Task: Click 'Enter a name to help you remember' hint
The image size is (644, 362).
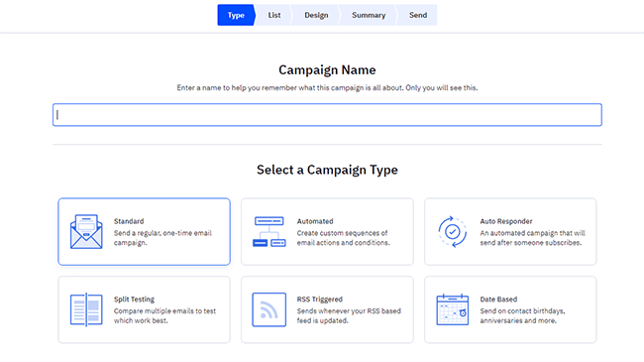Action: pos(327,87)
